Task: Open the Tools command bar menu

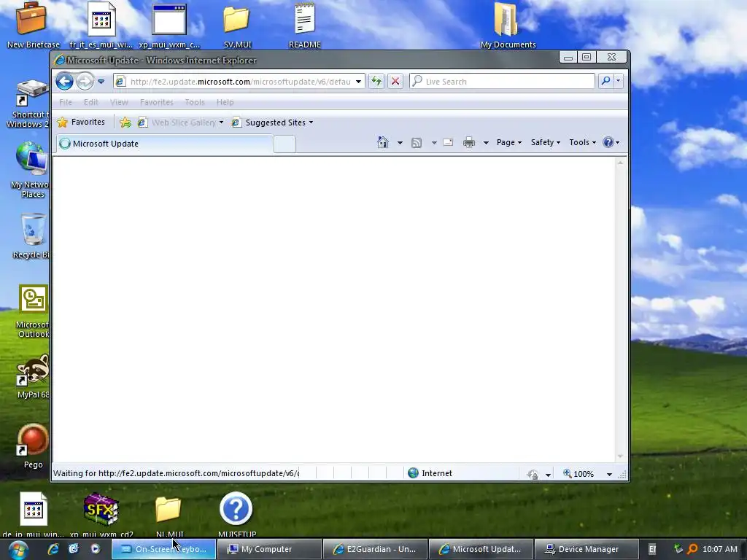Action: [582, 142]
